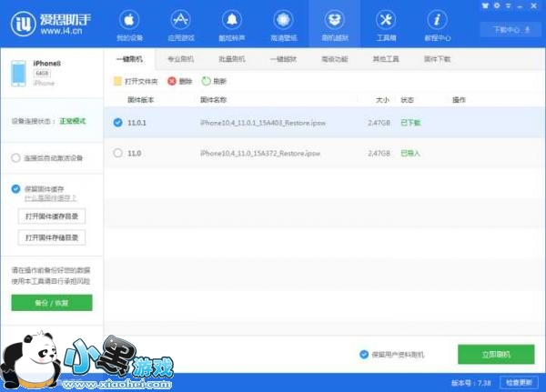Toggle keep firmware cache (保留固件缓存) checkbox

[15, 188]
